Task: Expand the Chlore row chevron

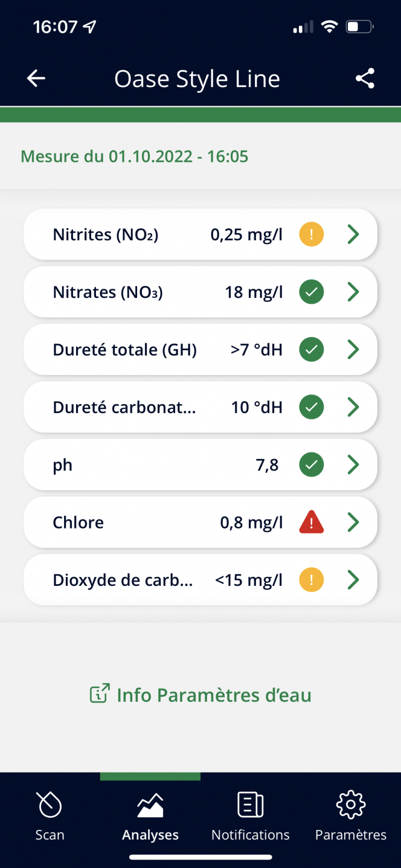Action: pyautogui.click(x=353, y=522)
